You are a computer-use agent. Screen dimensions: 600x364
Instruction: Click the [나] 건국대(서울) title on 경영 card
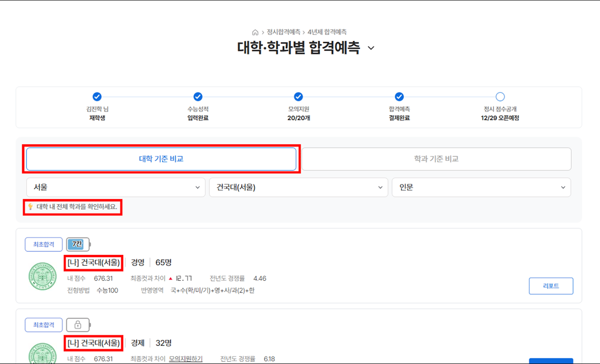point(93,262)
